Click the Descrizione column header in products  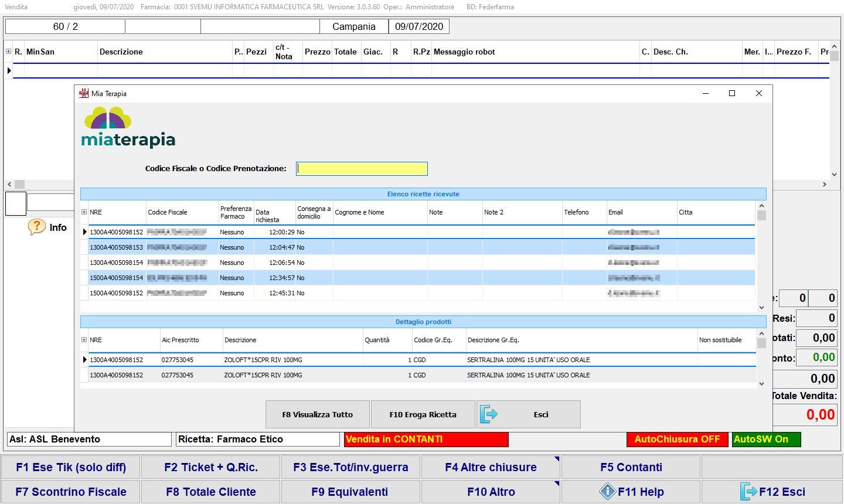[240, 340]
